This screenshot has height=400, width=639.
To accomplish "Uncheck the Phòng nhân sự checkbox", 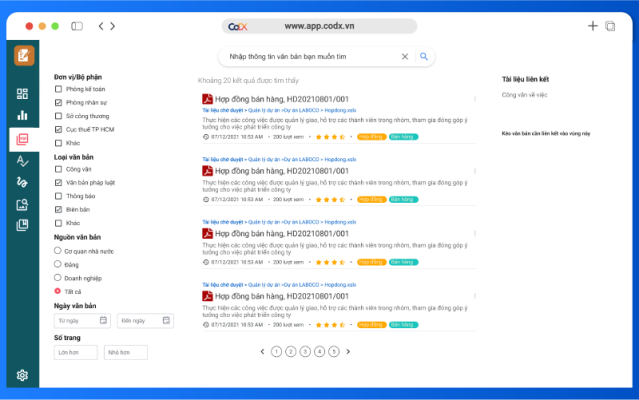I will pyautogui.click(x=58, y=102).
